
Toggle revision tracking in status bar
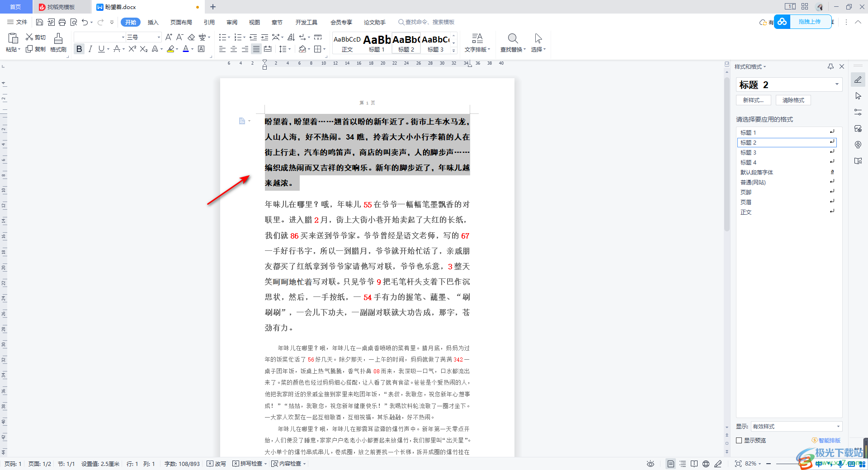pyautogui.click(x=217, y=464)
